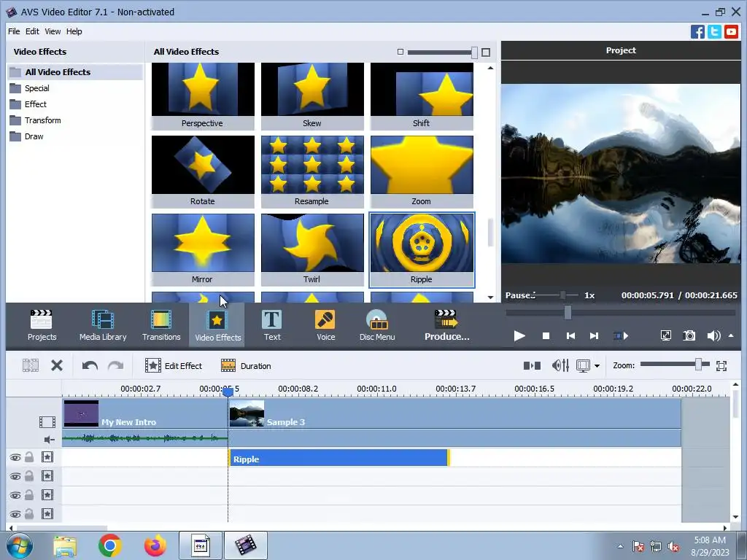The width and height of the screenshot is (747, 560).
Task: Select the Rotate effect thumbnail
Action: 203,172
